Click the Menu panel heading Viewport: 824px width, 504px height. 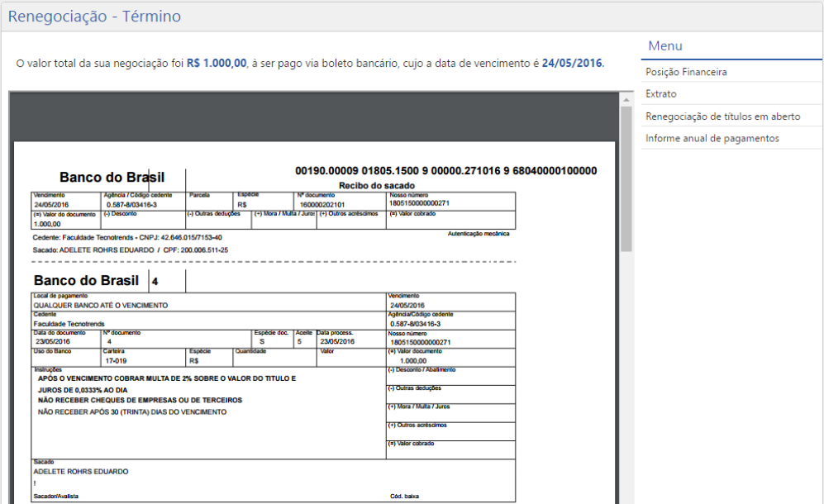665,46
